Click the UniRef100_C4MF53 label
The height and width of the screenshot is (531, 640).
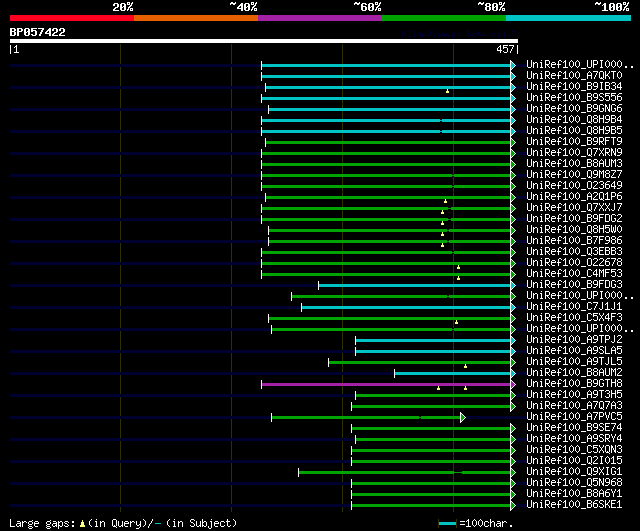[x=574, y=274]
